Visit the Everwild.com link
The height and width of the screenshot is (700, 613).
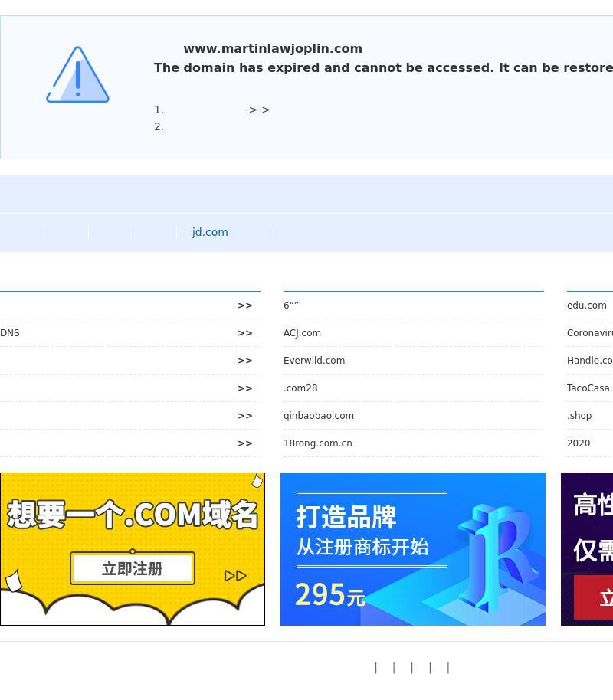tap(314, 361)
